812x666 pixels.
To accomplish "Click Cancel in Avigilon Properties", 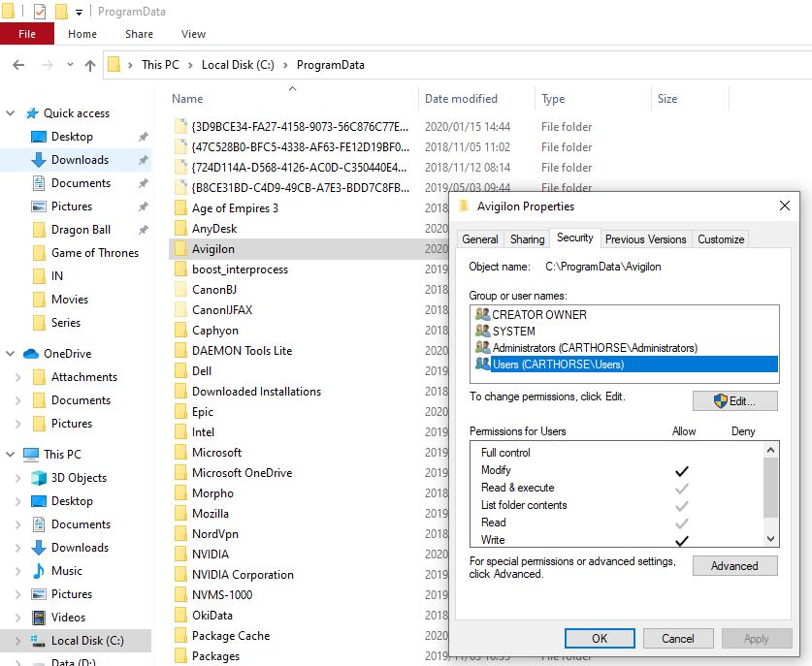I will pos(678,639).
